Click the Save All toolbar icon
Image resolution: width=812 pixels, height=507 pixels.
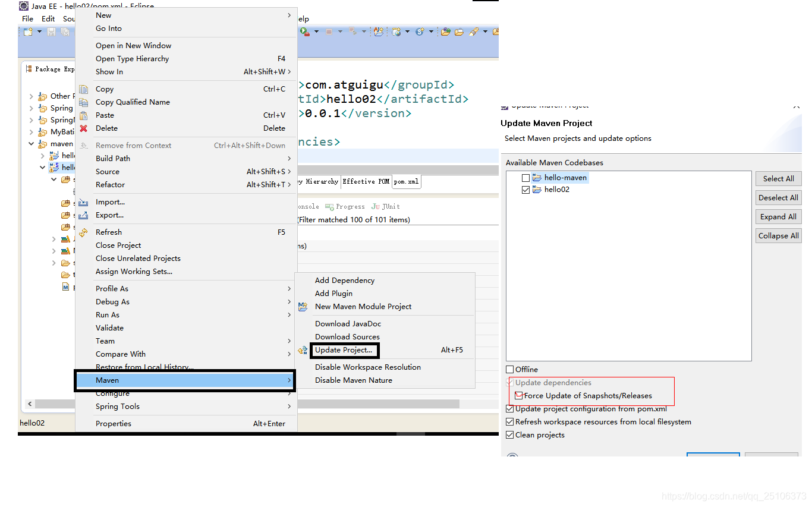pos(65,32)
